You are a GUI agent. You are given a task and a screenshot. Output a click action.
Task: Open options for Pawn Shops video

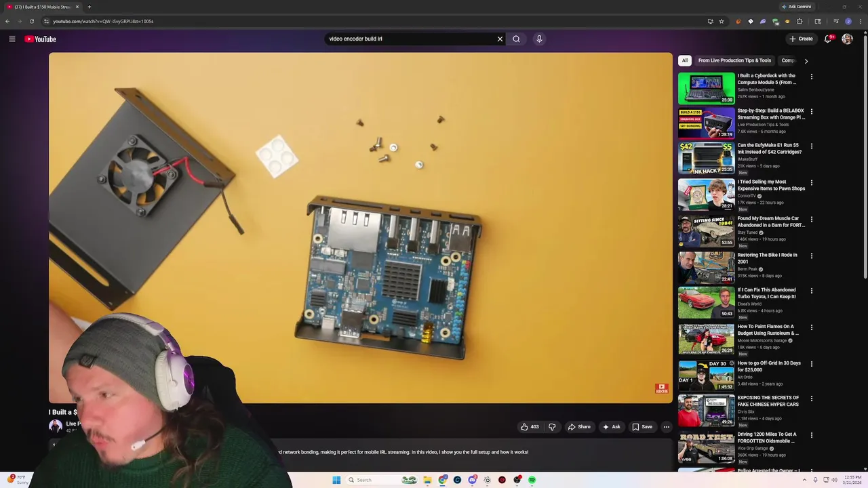click(x=811, y=182)
